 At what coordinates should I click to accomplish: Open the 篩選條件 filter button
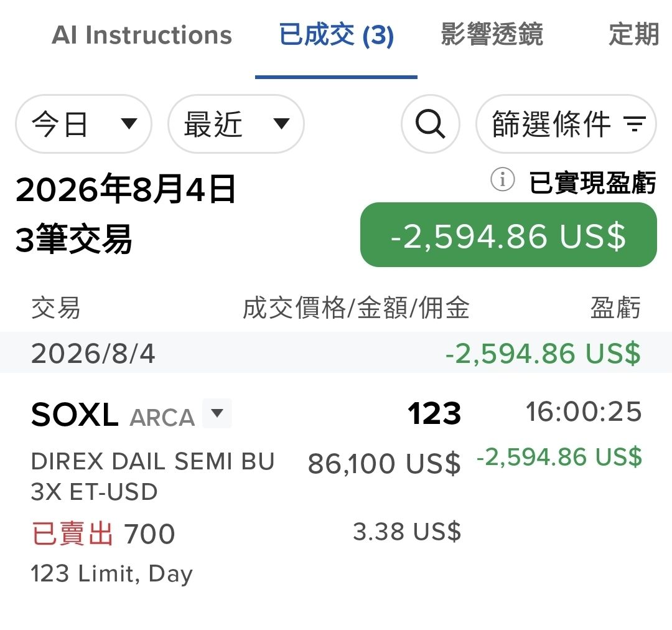pos(566,124)
